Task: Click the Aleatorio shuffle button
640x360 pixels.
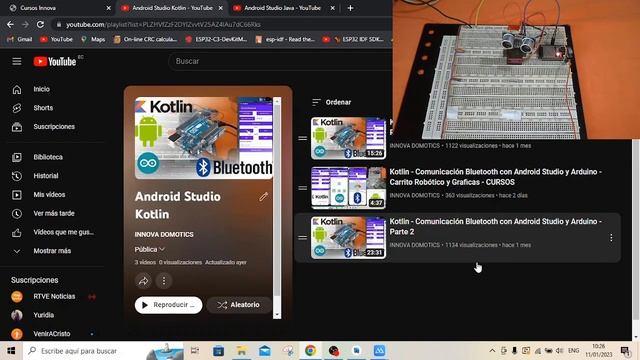Action: coord(239,305)
